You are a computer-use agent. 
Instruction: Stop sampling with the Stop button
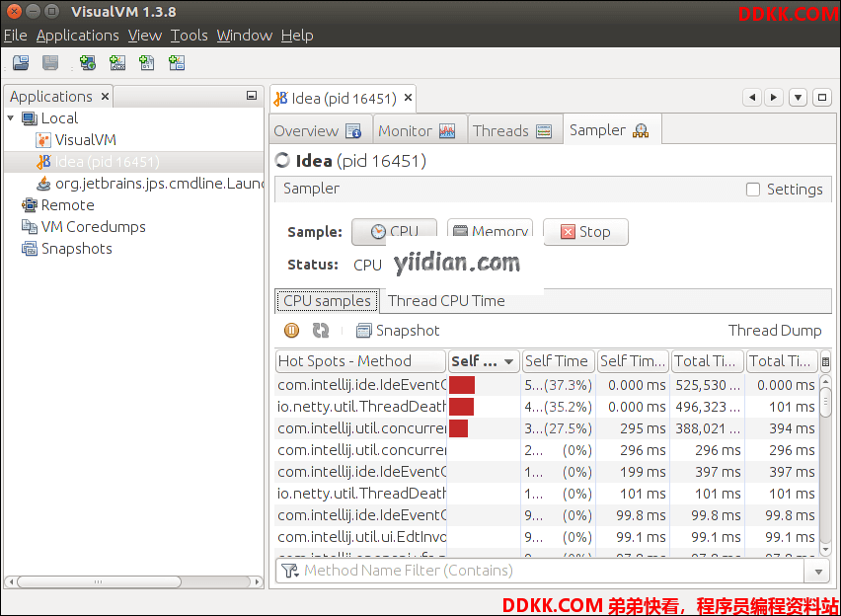tap(585, 232)
